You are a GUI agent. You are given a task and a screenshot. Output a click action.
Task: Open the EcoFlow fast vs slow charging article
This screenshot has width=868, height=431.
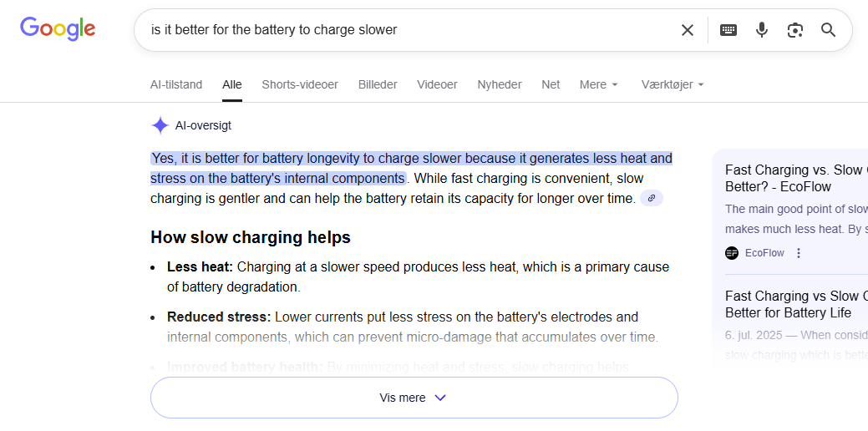tap(795, 178)
